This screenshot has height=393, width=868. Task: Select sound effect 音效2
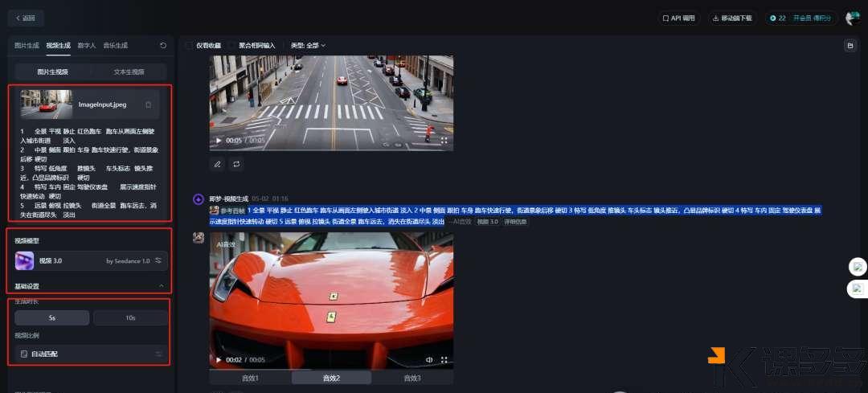point(331,378)
